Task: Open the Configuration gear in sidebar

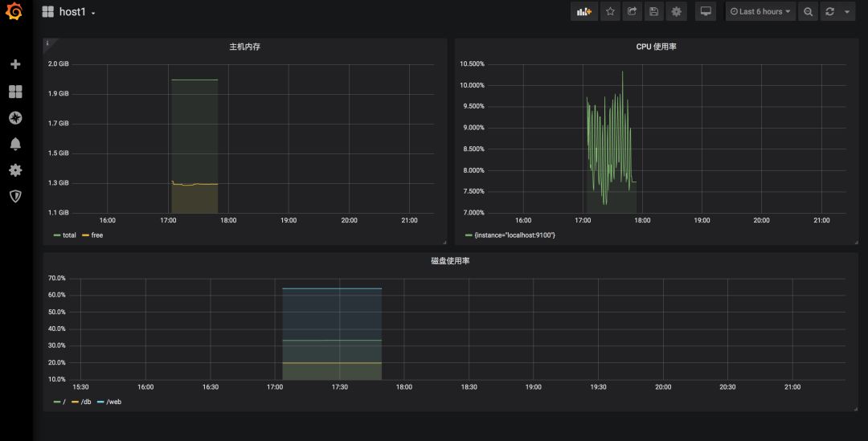Action: [15, 170]
